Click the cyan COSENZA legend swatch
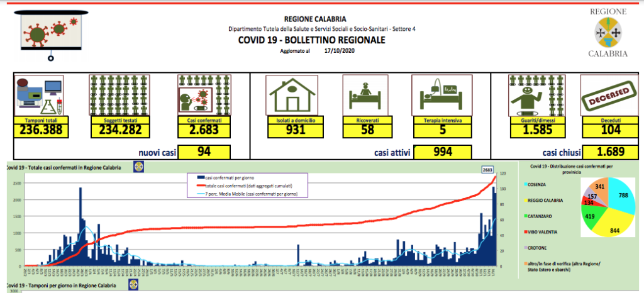Image resolution: width=644 pixels, height=293 pixels. [525, 185]
